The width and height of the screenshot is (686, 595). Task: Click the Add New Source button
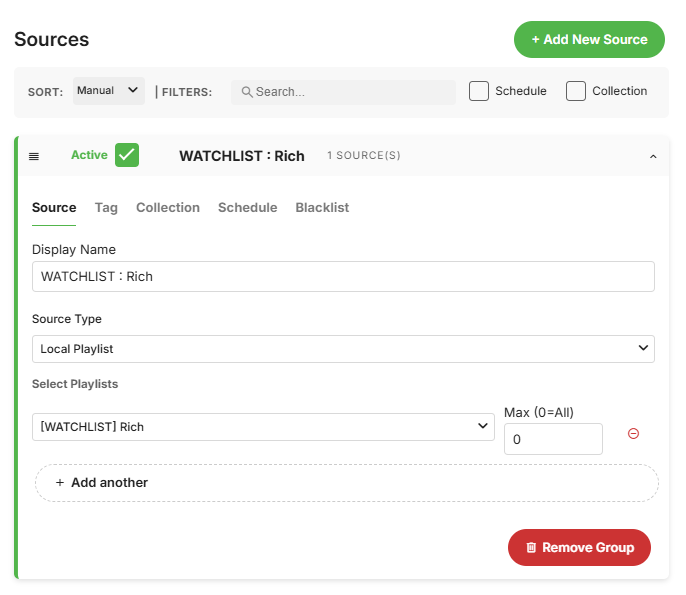click(x=589, y=40)
